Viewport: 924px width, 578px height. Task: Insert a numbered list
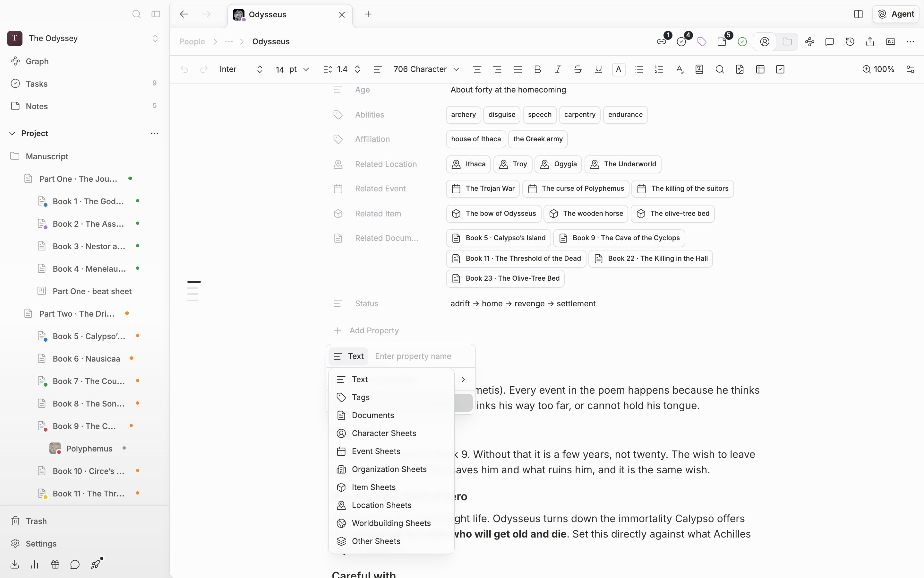click(x=659, y=69)
